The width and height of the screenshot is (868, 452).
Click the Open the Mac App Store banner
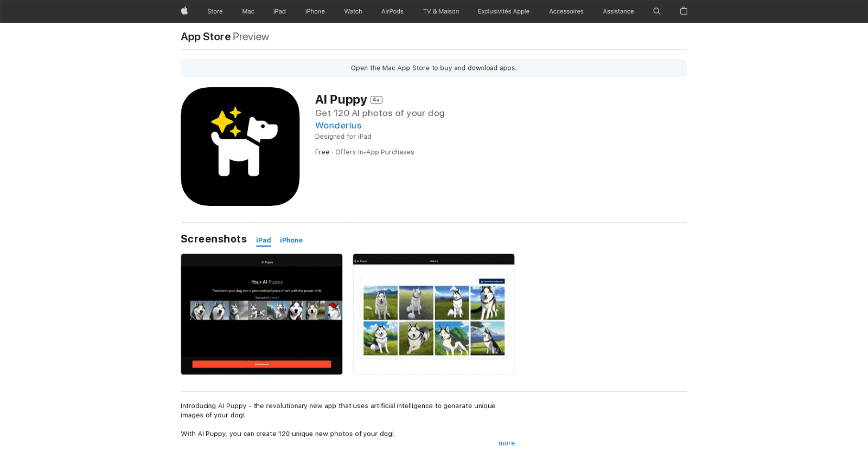click(434, 68)
